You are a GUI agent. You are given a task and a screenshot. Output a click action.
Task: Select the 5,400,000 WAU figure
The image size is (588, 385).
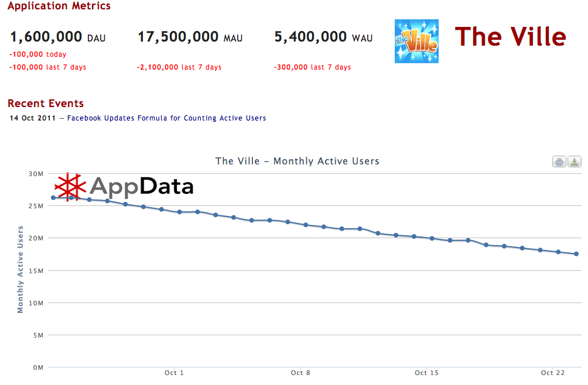311,37
